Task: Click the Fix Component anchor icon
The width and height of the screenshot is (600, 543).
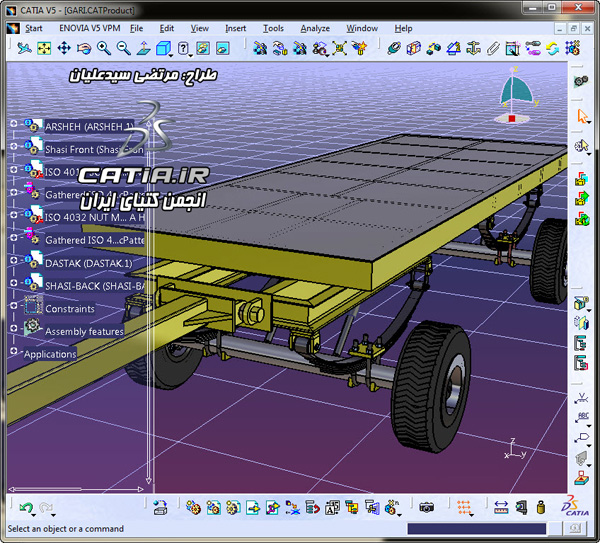Action: tap(473, 49)
